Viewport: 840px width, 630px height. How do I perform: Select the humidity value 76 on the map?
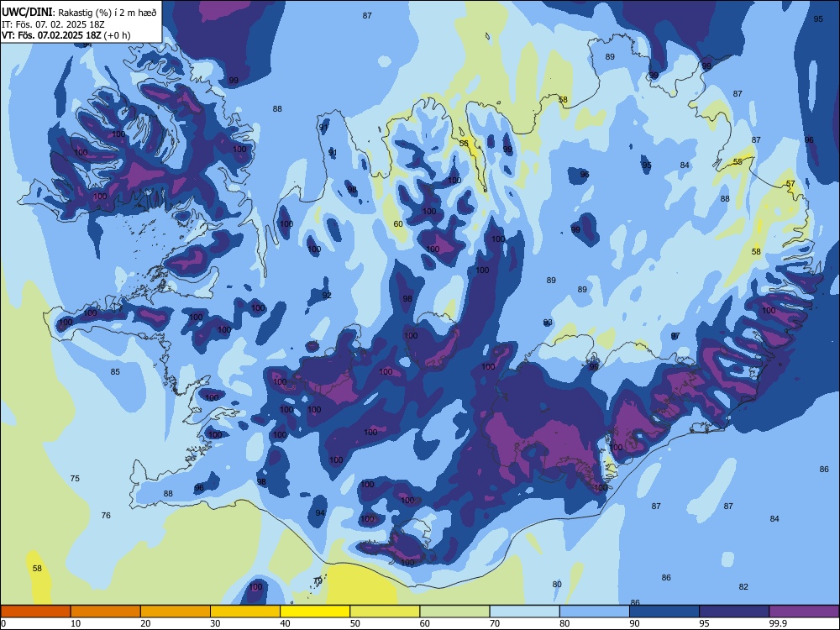(x=106, y=516)
